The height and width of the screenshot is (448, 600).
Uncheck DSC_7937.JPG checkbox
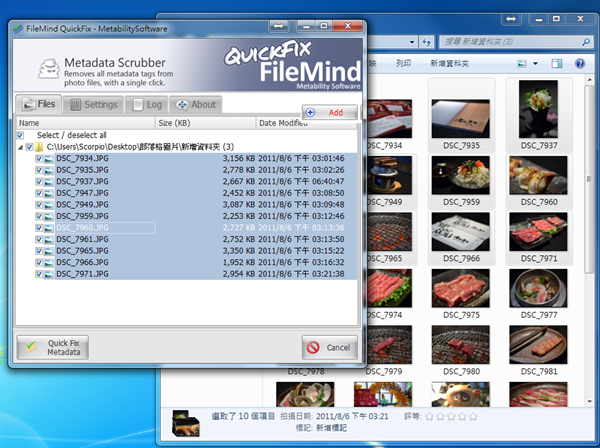(39, 181)
